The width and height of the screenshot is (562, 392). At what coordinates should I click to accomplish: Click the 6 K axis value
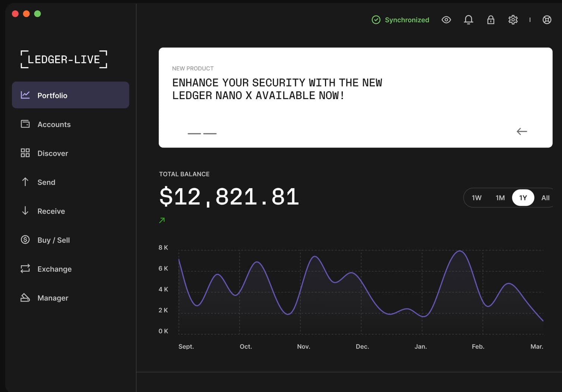coord(163,268)
